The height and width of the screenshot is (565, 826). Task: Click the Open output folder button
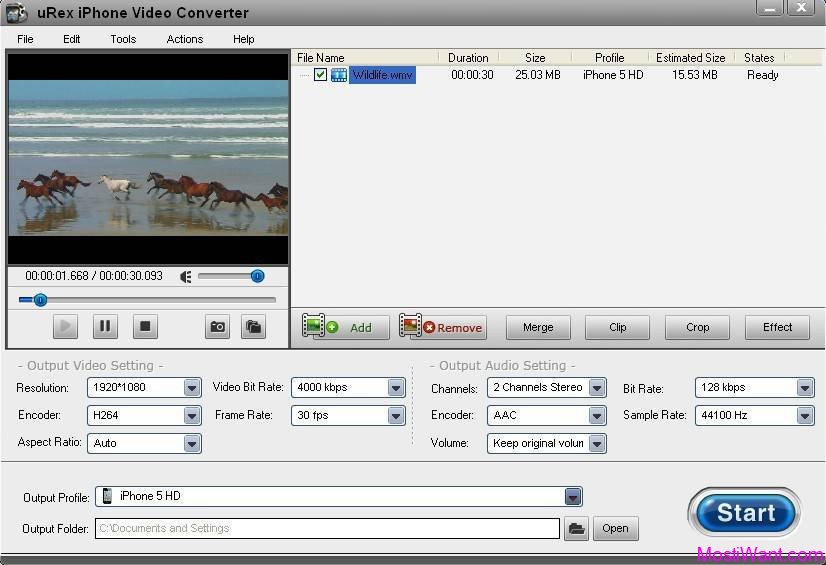[616, 528]
